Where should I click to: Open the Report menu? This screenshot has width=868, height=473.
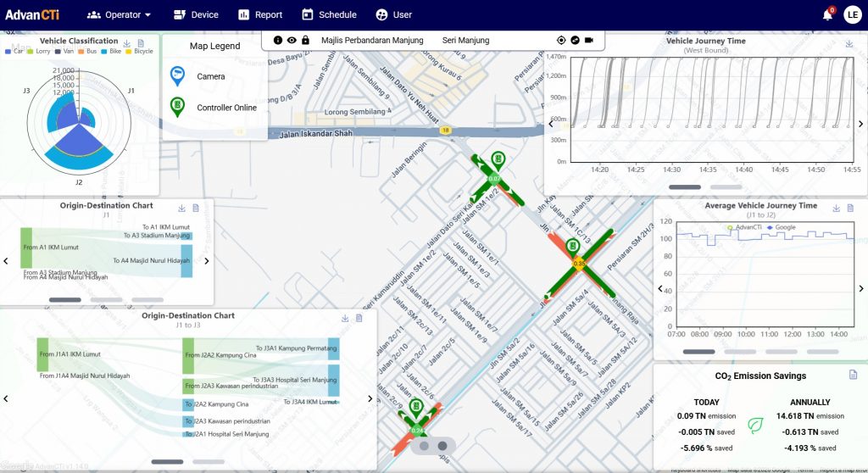260,14
